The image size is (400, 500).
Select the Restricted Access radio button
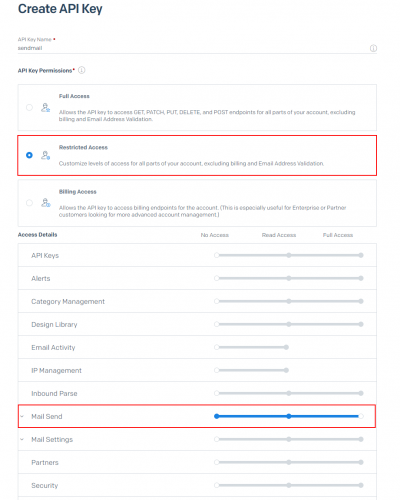pyautogui.click(x=29, y=155)
